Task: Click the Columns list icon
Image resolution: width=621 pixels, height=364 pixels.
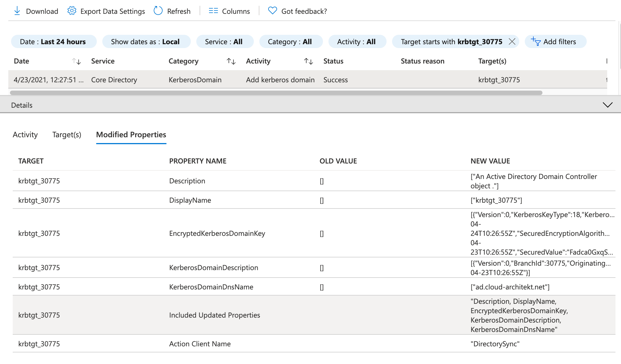Action: [x=213, y=11]
